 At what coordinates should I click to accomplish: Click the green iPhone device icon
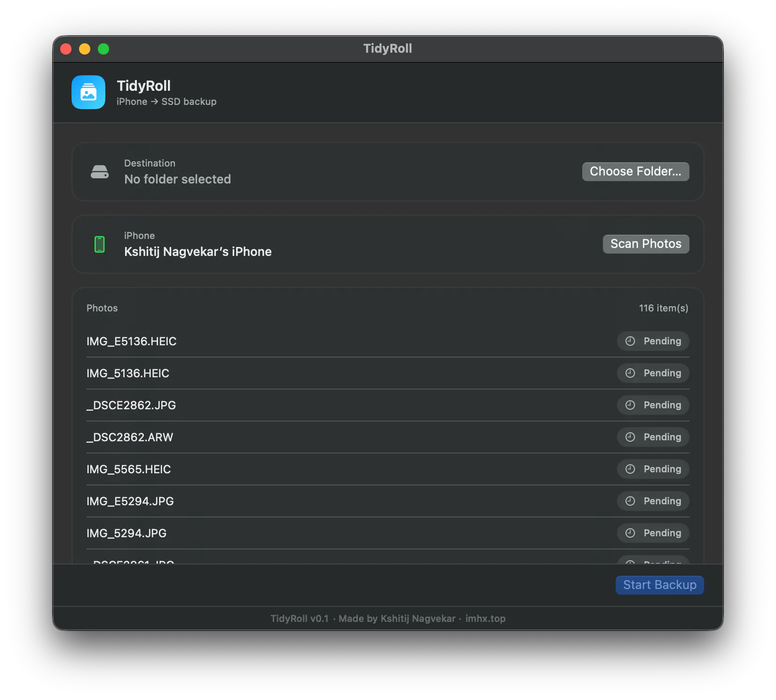[100, 244]
